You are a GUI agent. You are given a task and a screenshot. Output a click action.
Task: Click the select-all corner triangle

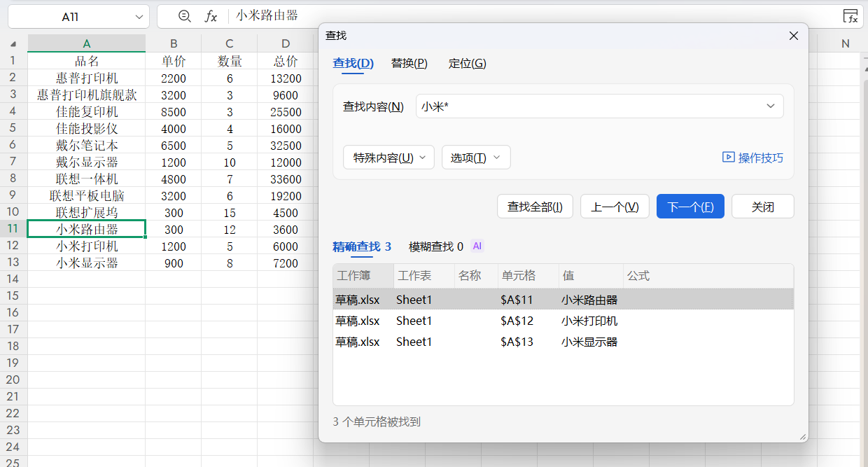coord(13,43)
